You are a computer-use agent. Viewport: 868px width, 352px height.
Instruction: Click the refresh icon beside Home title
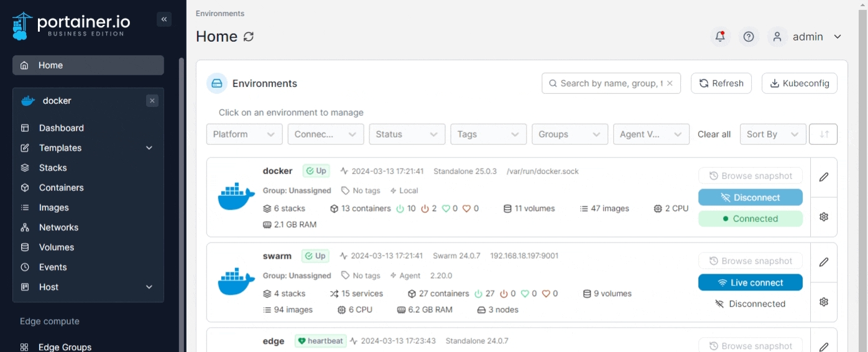(249, 37)
